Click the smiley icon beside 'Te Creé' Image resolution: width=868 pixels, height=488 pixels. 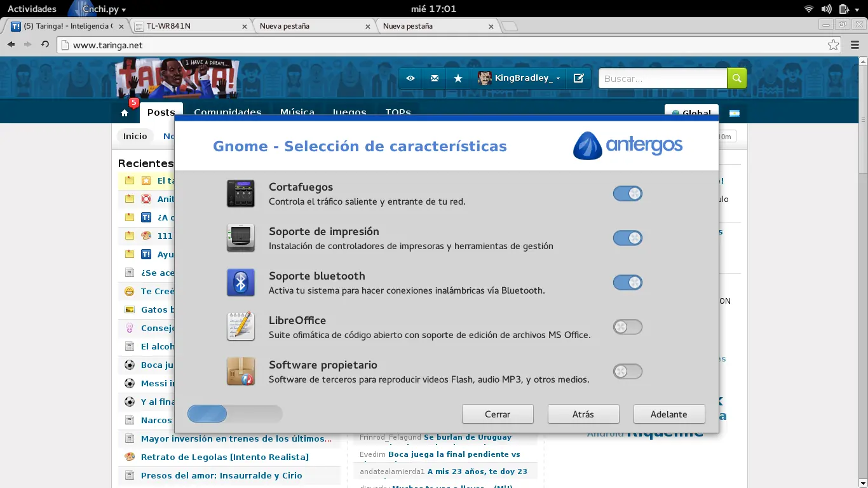[130, 291]
